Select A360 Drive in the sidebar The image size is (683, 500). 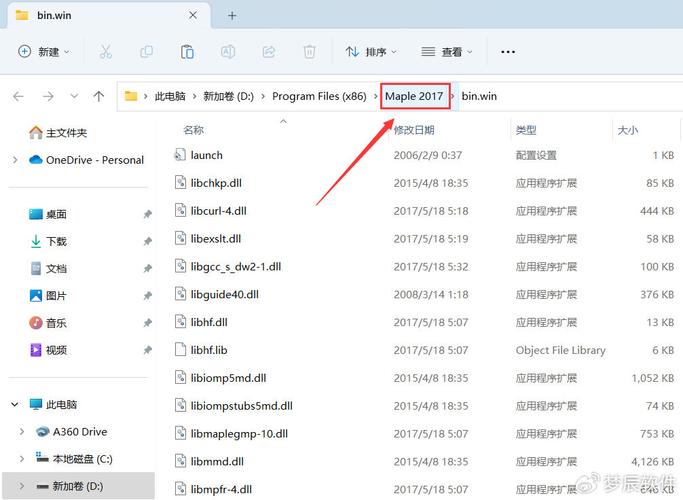pos(71,432)
